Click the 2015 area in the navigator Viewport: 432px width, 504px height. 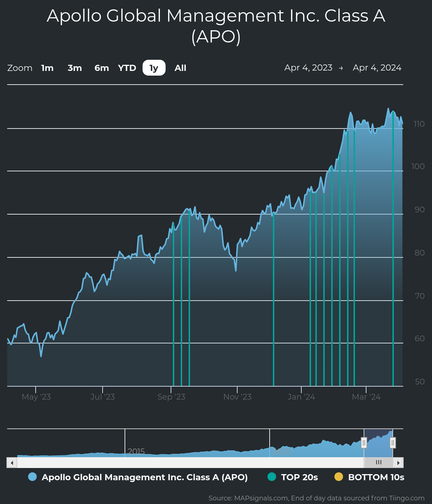click(x=136, y=451)
